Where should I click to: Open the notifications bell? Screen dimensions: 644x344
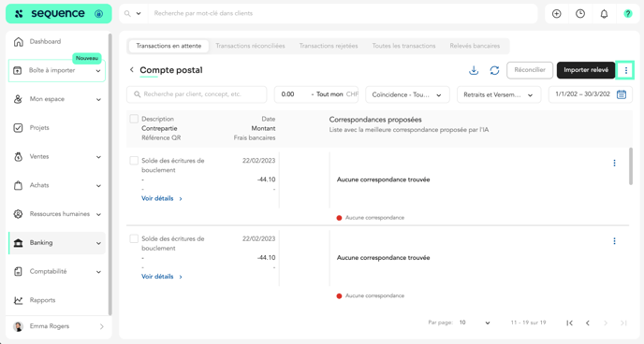pos(604,13)
